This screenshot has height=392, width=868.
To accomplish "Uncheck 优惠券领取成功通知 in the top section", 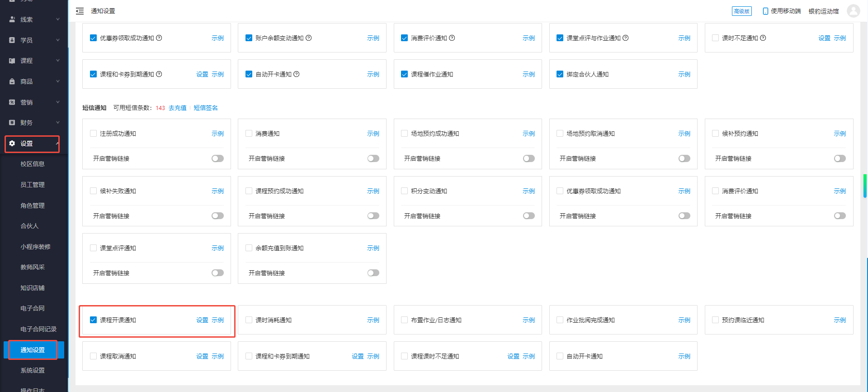I will [93, 38].
